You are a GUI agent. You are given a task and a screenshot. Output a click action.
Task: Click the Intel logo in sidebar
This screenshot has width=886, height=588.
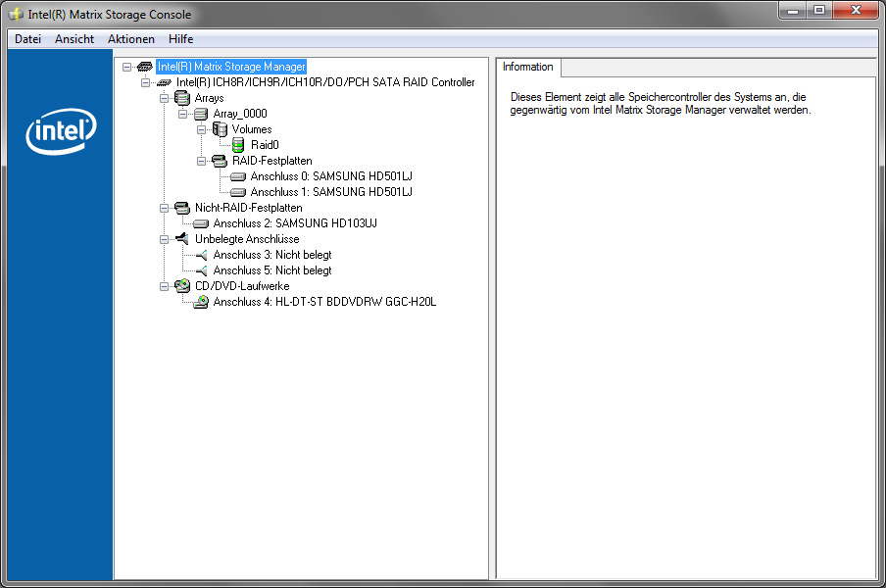point(61,131)
